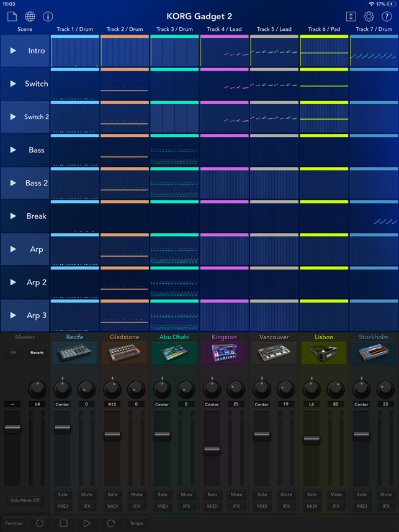Click the Lisbon send knob showing 80

336,389
